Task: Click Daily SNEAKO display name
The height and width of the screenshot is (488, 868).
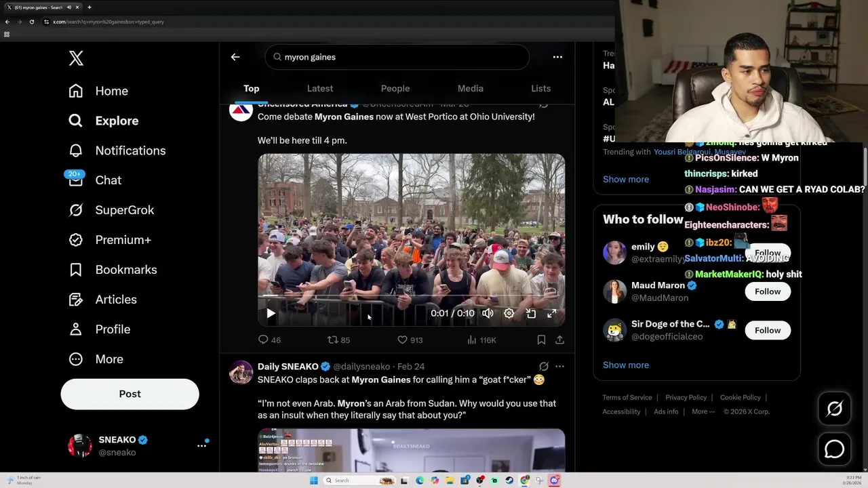Action: [x=288, y=366]
